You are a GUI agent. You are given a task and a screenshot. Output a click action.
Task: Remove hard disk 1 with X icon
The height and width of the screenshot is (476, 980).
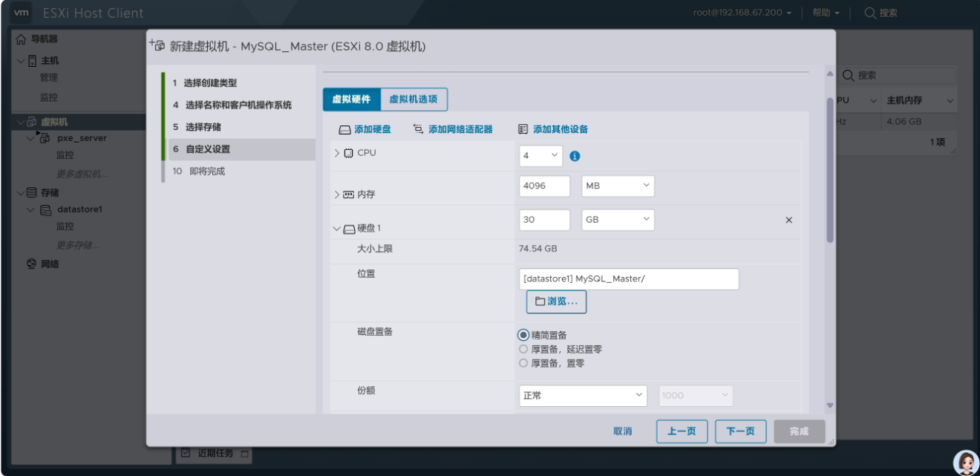789,221
